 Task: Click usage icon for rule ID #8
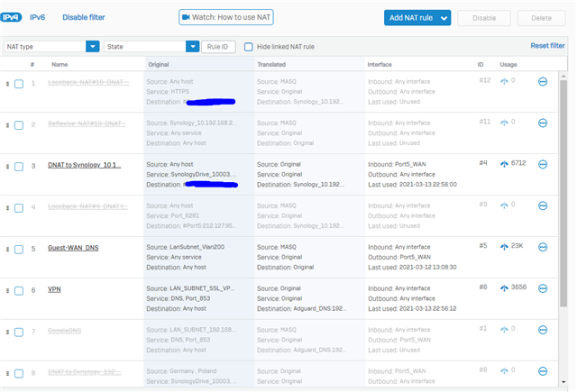[x=504, y=370]
